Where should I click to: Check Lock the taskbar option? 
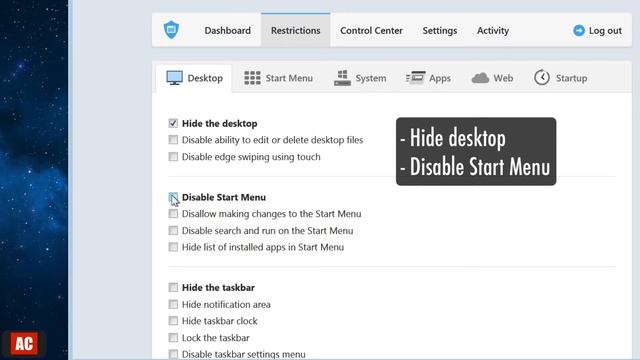[173, 338]
